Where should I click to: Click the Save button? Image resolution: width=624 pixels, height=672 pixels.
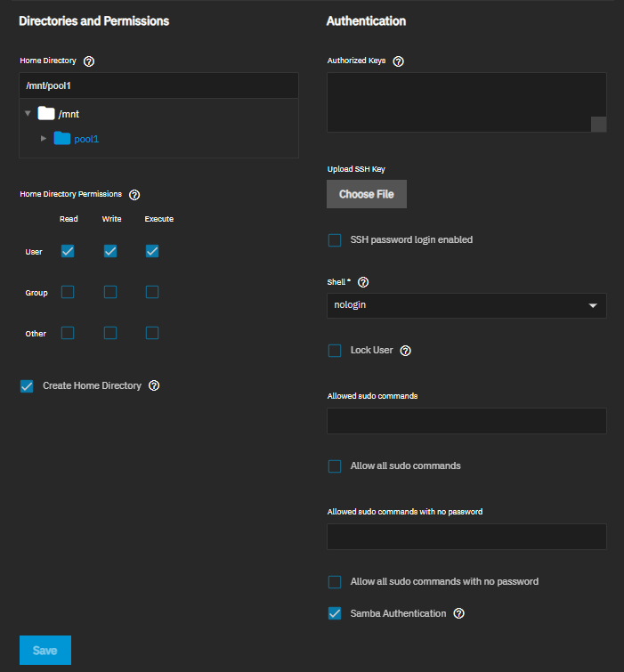tap(45, 650)
